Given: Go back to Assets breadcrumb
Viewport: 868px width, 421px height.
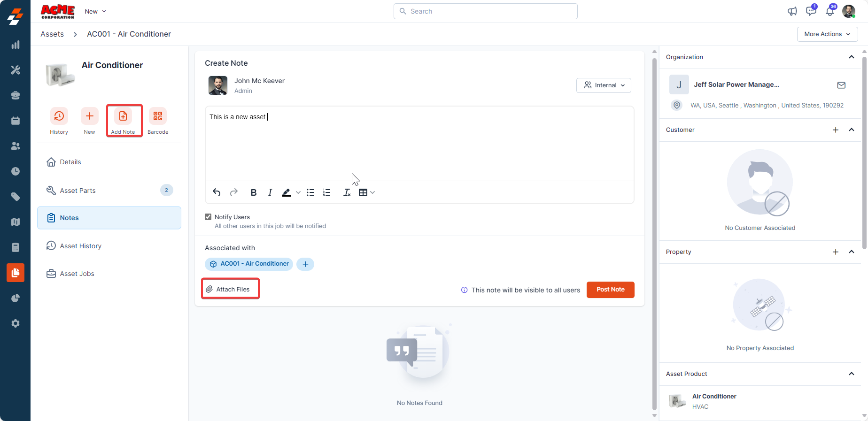Looking at the screenshot, I should (52, 34).
